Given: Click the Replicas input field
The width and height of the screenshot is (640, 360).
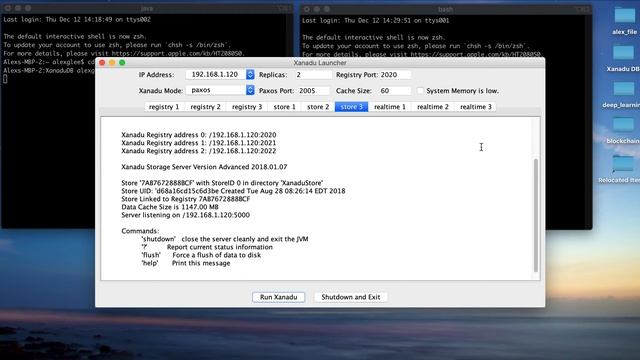Looking at the screenshot, I should (x=313, y=75).
